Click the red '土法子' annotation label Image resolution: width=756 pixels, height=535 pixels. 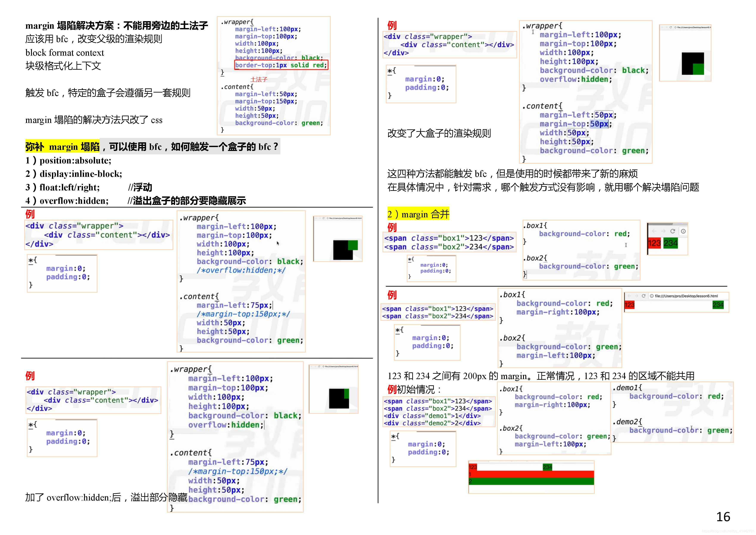click(x=259, y=79)
